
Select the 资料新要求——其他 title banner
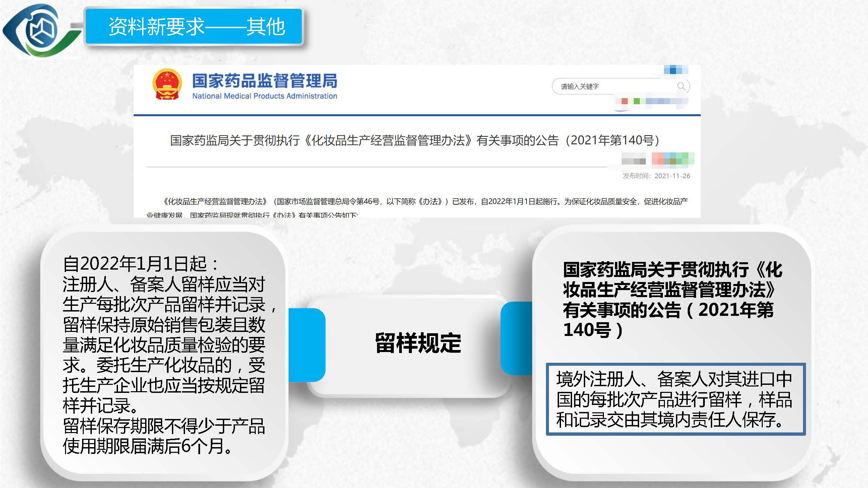(194, 27)
